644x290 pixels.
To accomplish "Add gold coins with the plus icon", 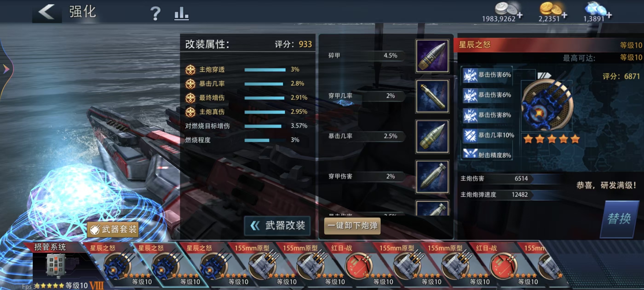I will pos(564,15).
